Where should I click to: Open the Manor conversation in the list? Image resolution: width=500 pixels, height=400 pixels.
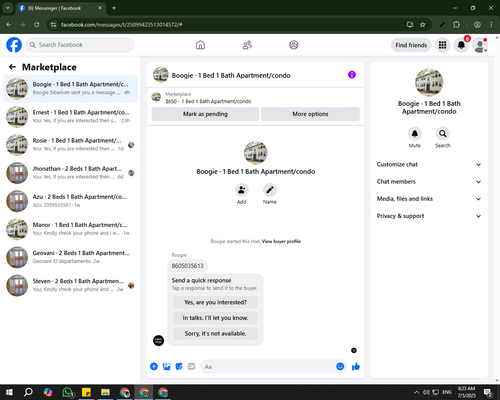(70, 229)
